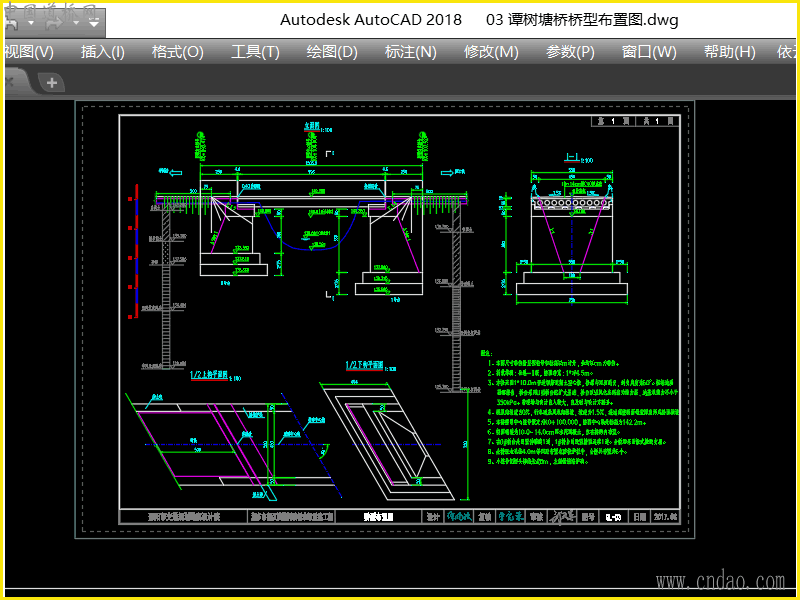The height and width of the screenshot is (600, 800).
Task: Select the 日期 label cell in title block
Action: pyautogui.click(x=640, y=517)
